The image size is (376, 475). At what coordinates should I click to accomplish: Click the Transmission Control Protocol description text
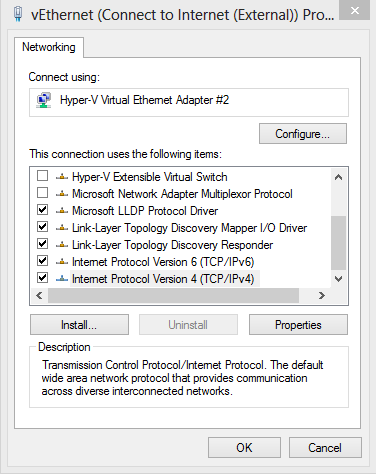(182, 378)
